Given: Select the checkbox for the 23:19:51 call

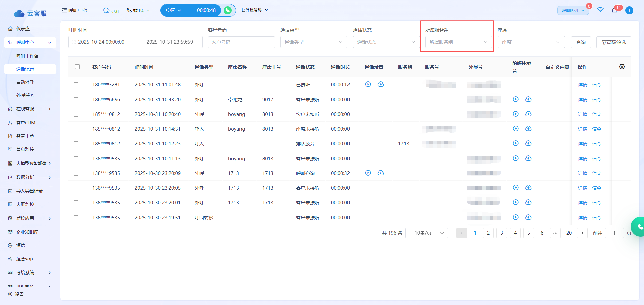Looking at the screenshot, I should click(76, 218).
